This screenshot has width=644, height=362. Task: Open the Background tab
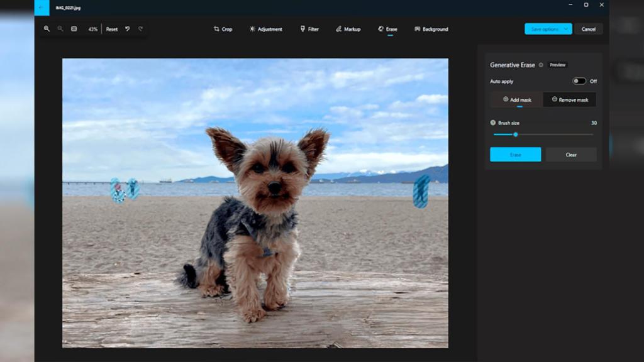(431, 29)
